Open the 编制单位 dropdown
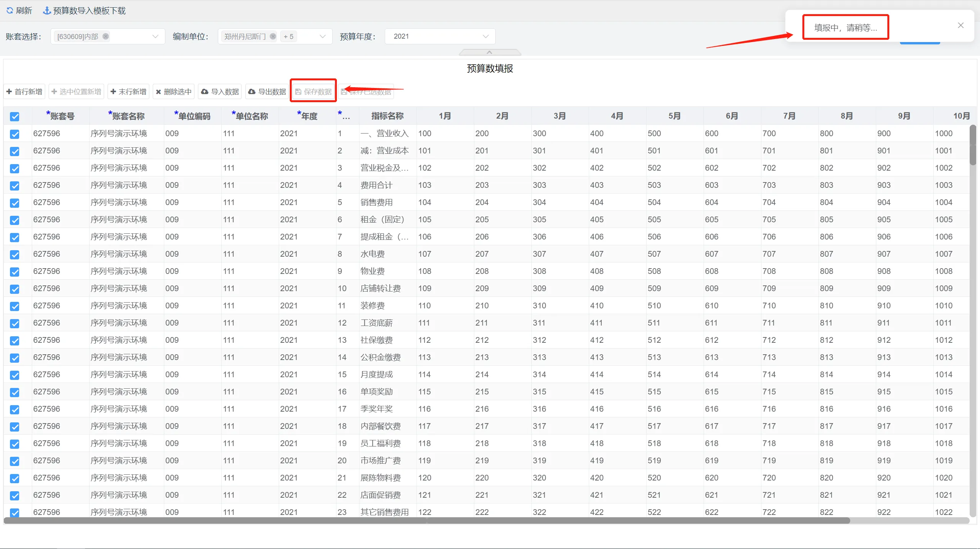980x549 pixels. pyautogui.click(x=275, y=36)
